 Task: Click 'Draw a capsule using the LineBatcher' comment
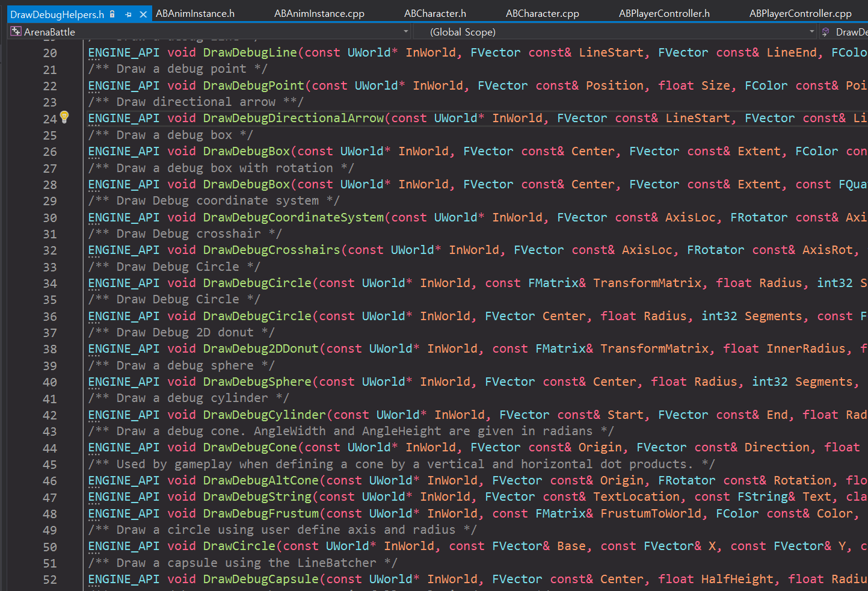(x=242, y=563)
